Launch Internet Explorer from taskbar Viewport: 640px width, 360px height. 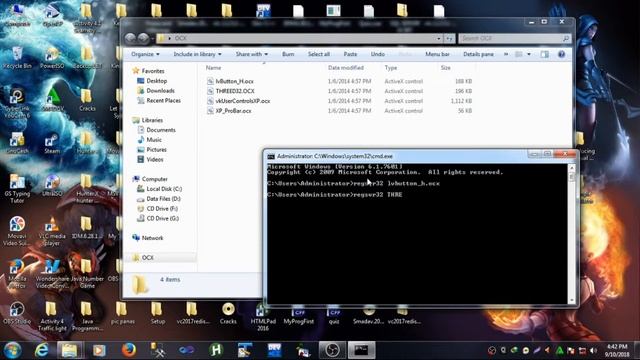click(x=42, y=350)
